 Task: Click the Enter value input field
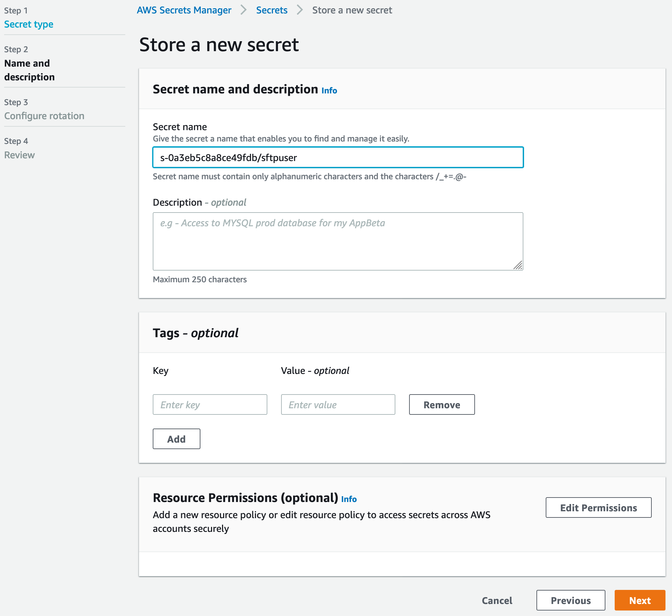(338, 404)
